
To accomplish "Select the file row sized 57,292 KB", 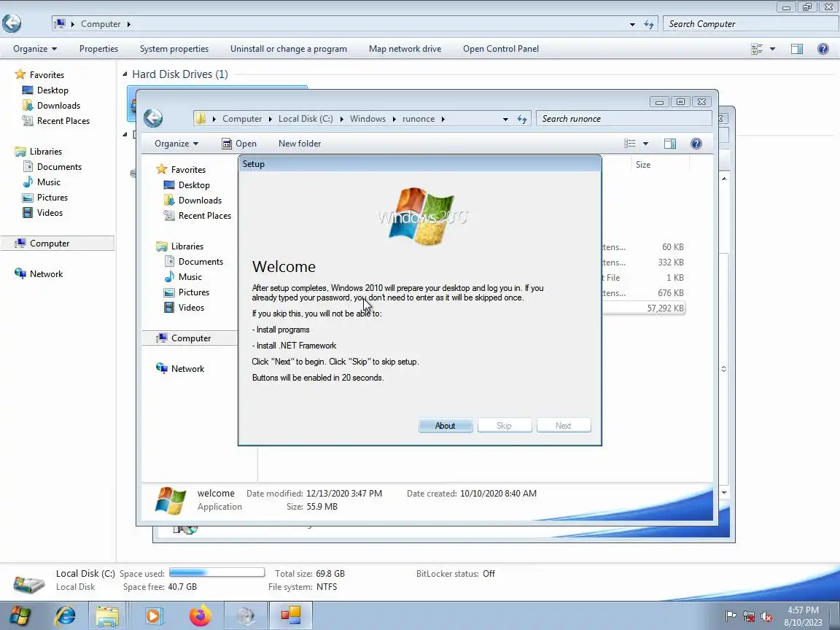I will [x=644, y=308].
